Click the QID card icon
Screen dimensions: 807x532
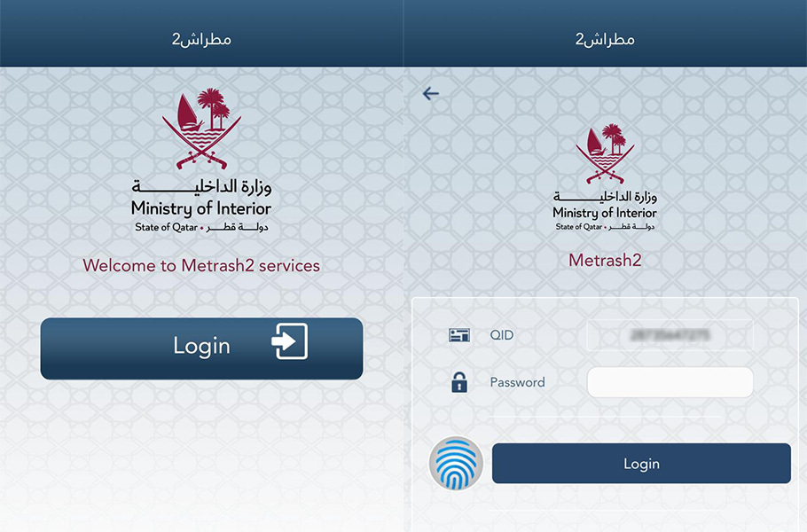[x=459, y=335]
